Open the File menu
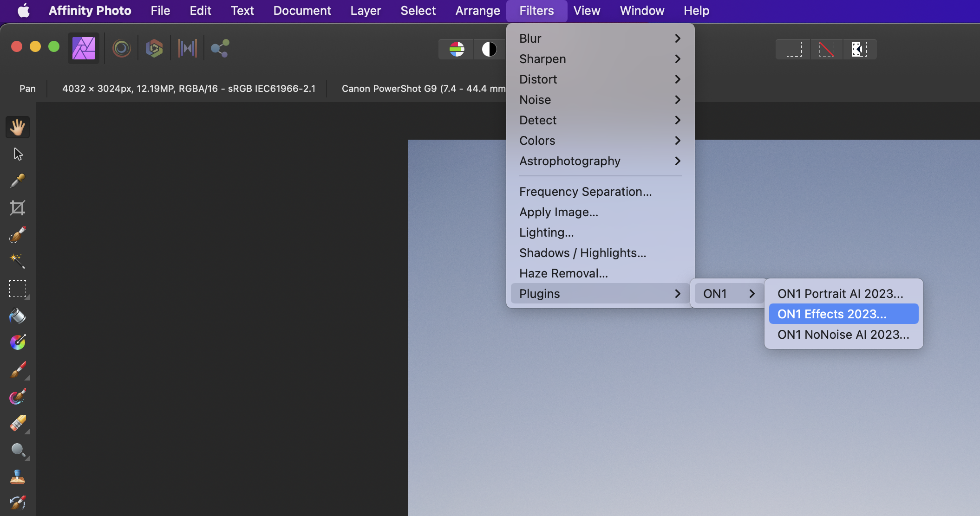The image size is (980, 516). click(160, 11)
